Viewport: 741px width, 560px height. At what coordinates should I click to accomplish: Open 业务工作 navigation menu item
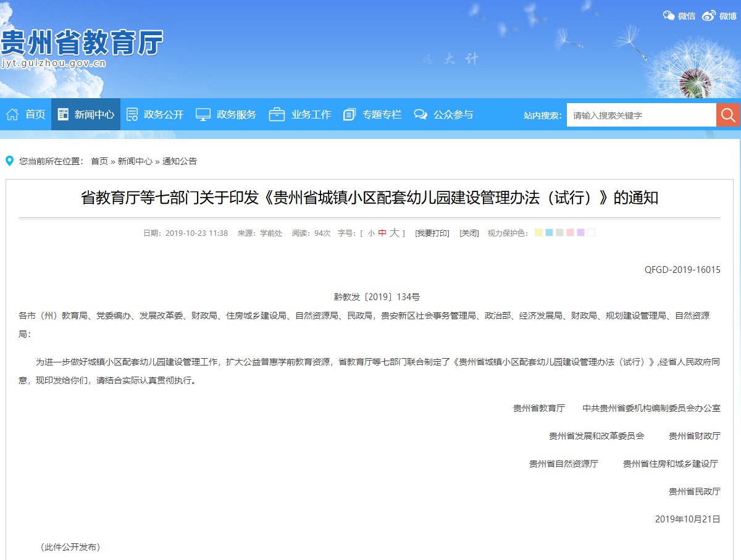pyautogui.click(x=311, y=114)
